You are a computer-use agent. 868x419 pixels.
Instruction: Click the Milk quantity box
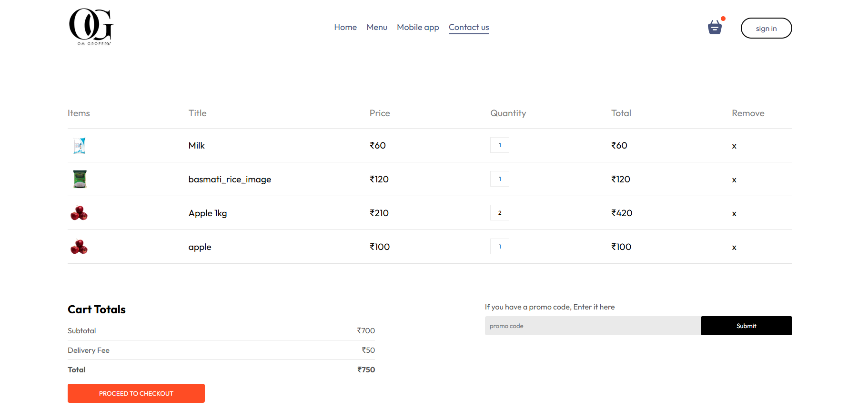(500, 145)
